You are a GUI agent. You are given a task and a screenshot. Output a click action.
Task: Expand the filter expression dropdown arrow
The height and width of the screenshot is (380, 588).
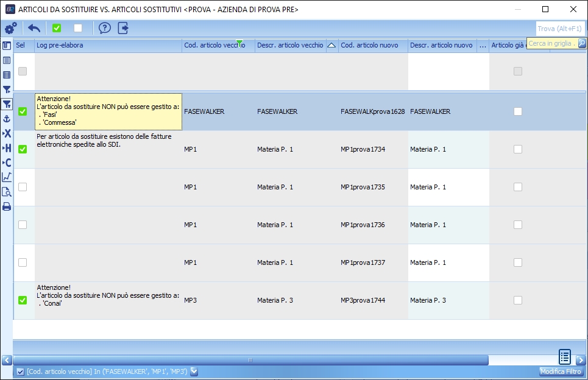click(x=194, y=371)
